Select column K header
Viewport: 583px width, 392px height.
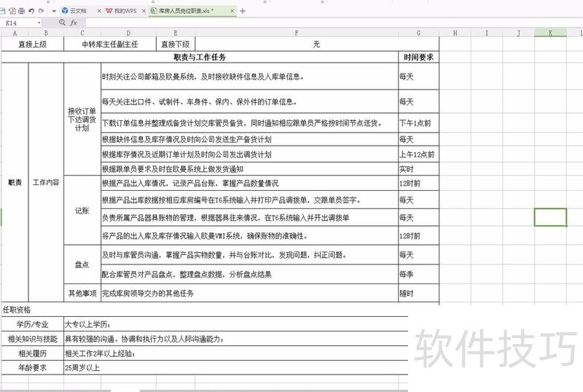549,34
